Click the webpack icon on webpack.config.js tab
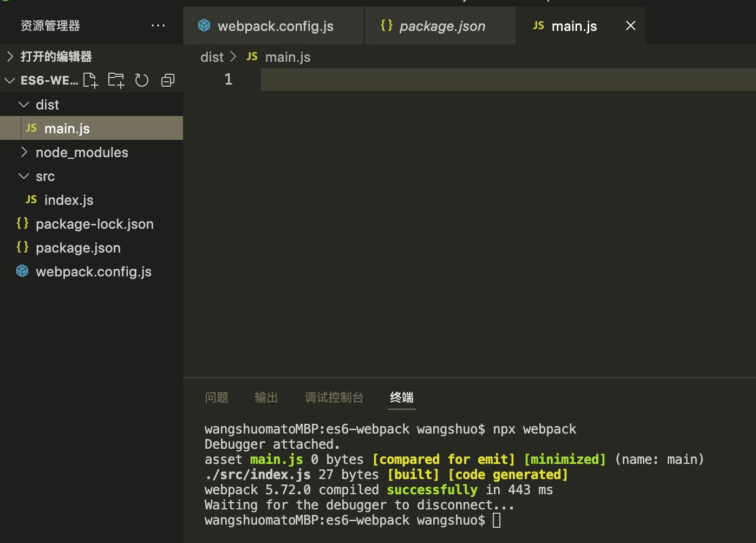Viewport: 756px width, 543px height. click(204, 25)
